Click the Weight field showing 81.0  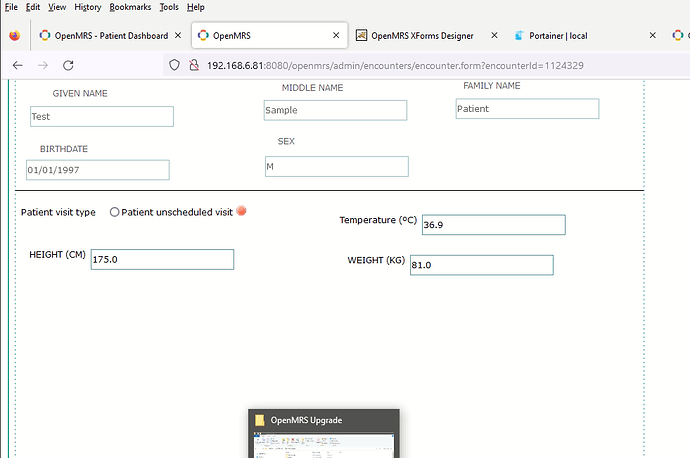(481, 265)
